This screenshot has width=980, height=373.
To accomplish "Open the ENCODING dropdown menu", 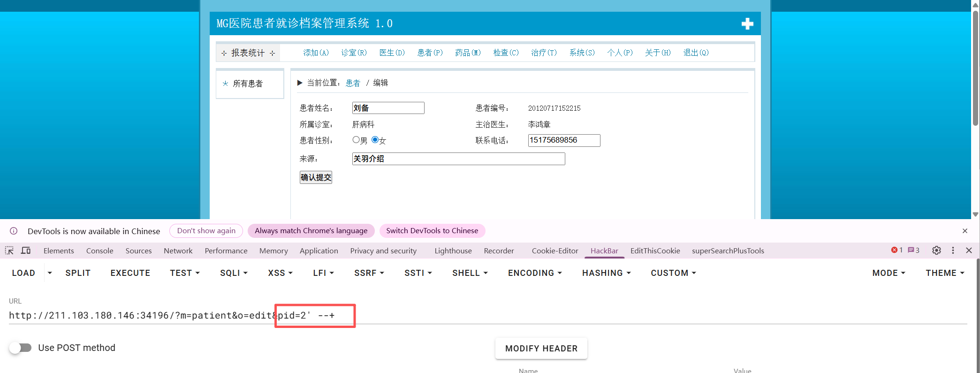I will (534, 273).
